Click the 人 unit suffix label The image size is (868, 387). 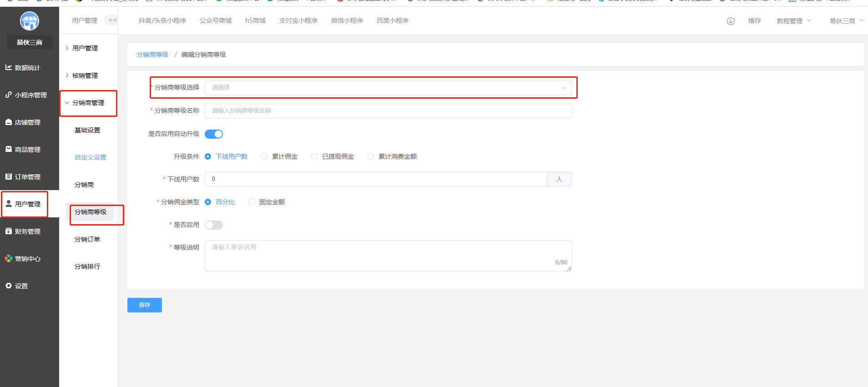[559, 179]
